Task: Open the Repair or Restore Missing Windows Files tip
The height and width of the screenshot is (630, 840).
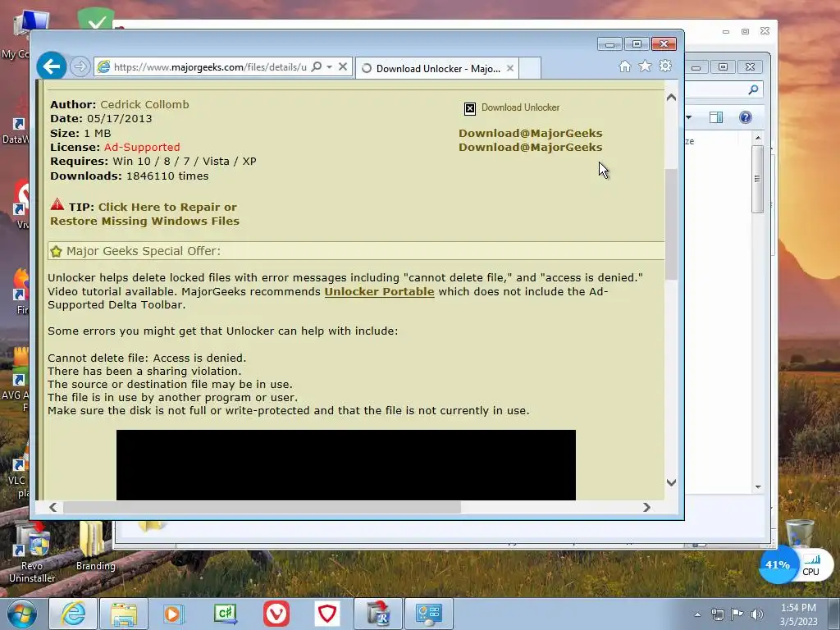Action: click(x=144, y=214)
